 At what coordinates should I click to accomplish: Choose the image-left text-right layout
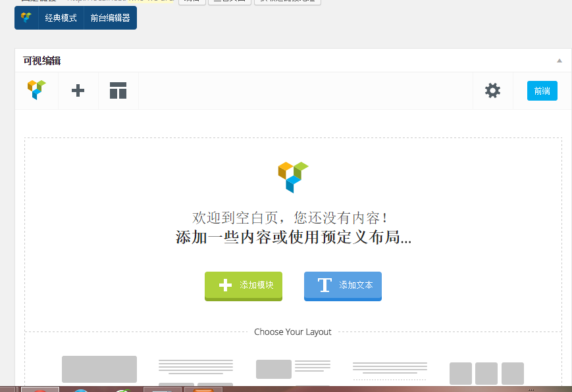coord(293,370)
